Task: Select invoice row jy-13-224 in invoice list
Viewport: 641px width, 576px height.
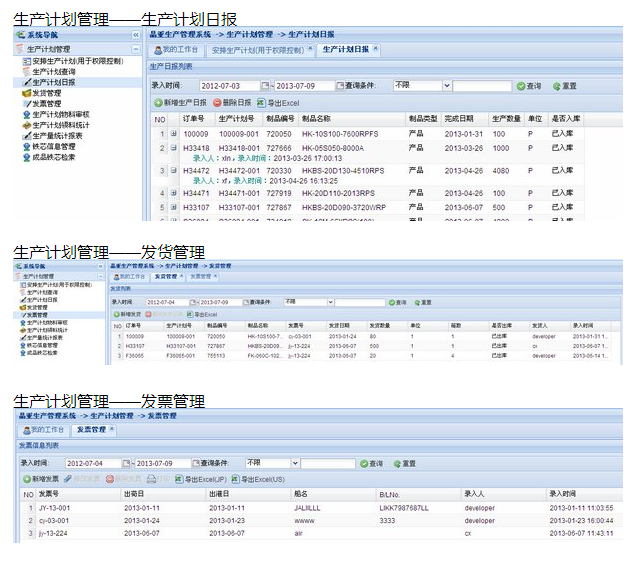Action: point(321,533)
